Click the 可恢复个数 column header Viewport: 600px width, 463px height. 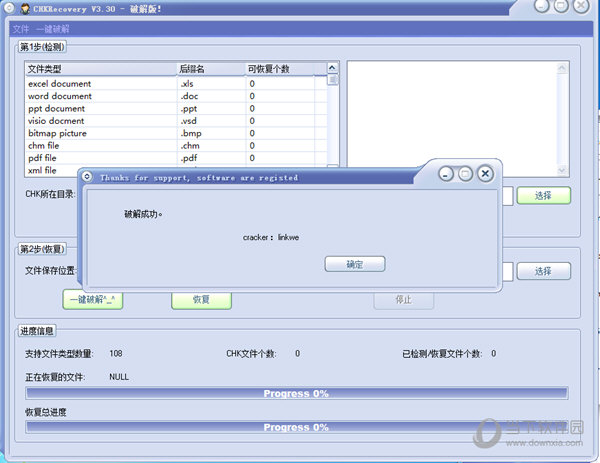pyautogui.click(x=280, y=69)
